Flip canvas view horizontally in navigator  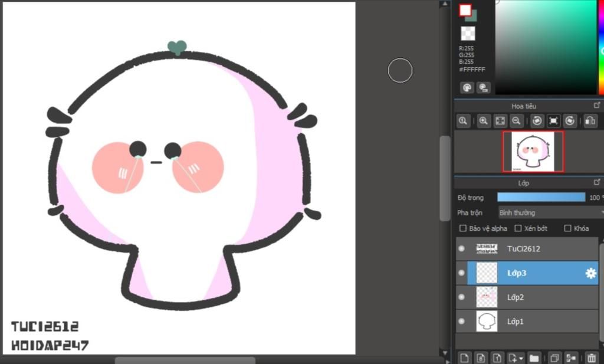coord(590,121)
